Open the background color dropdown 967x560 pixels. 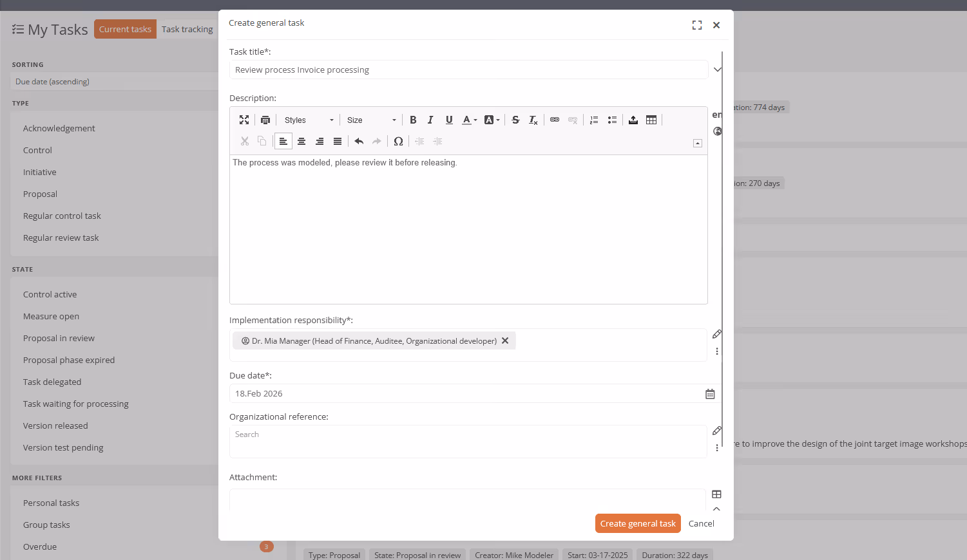(x=492, y=120)
